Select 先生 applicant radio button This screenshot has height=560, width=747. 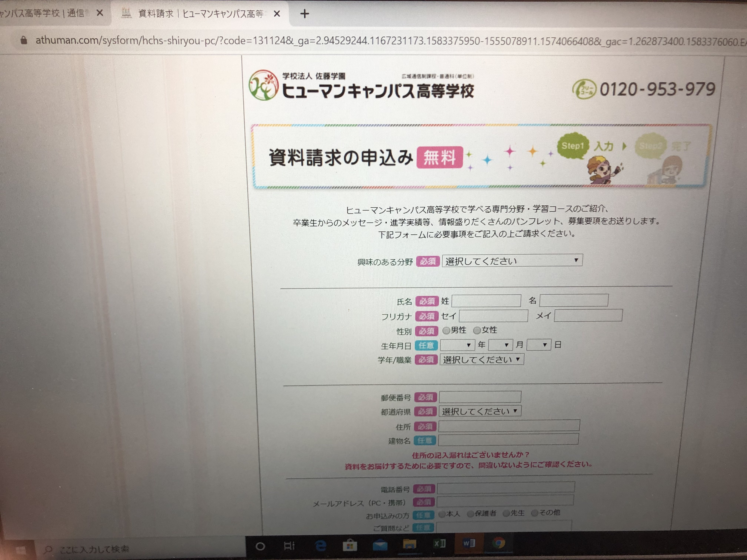click(x=506, y=514)
